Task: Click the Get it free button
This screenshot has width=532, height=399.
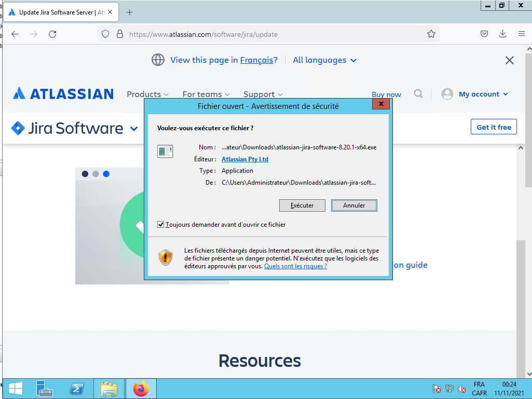Action: tap(494, 127)
